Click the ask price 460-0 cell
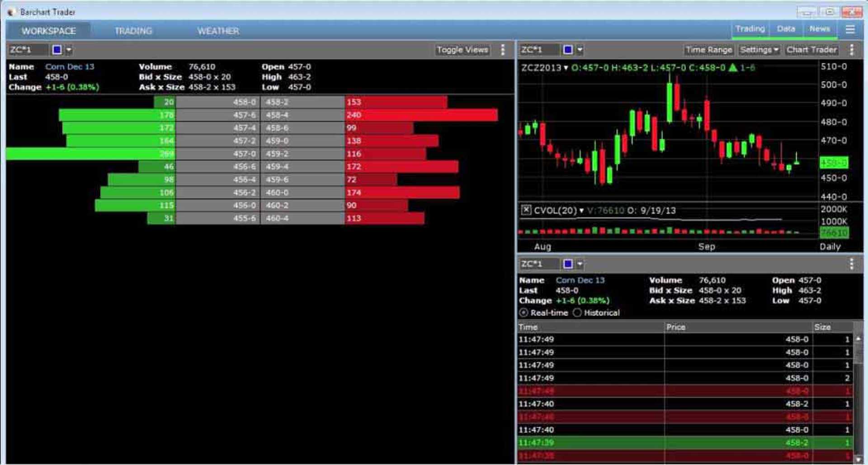Image resolution: width=868 pixels, height=465 pixels. pos(302,193)
